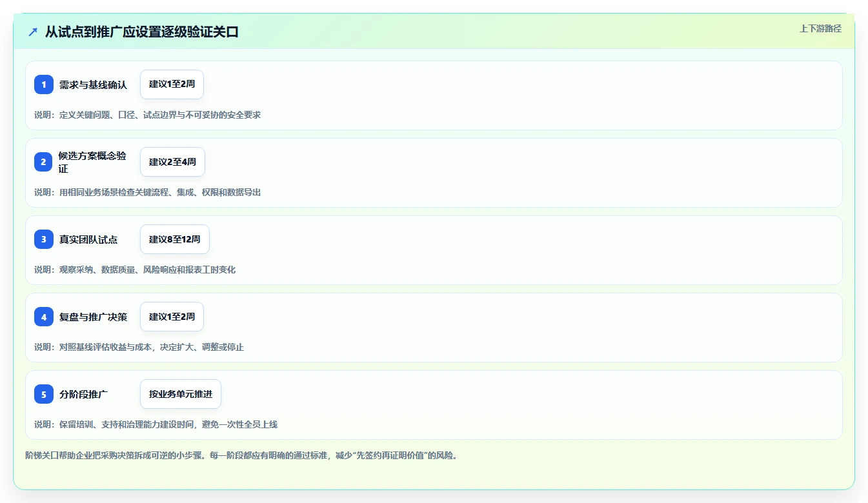Click the footer note starting 阶梯关口帮助企业
Screen dimensions: 868x503
241,455
